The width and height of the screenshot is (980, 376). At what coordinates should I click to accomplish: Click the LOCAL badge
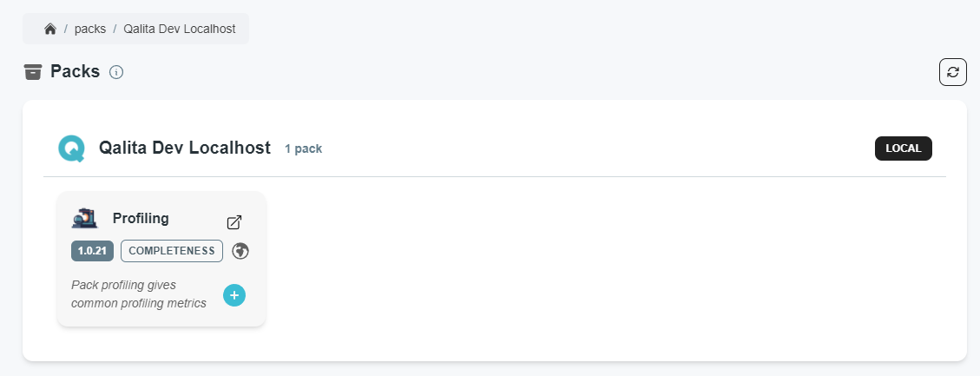903,148
